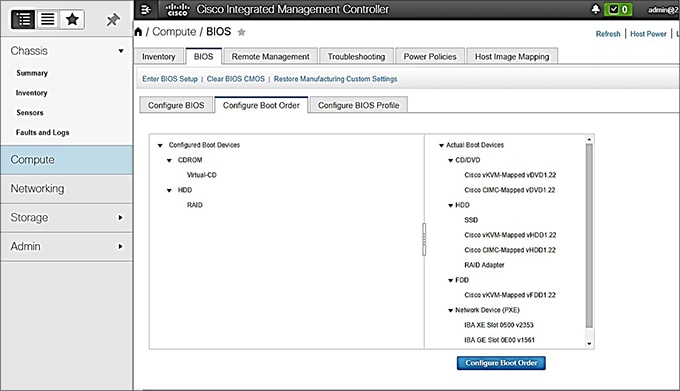This screenshot has height=391, width=680.
Task: Expand the Admin submenu arrow
Action: click(121, 246)
